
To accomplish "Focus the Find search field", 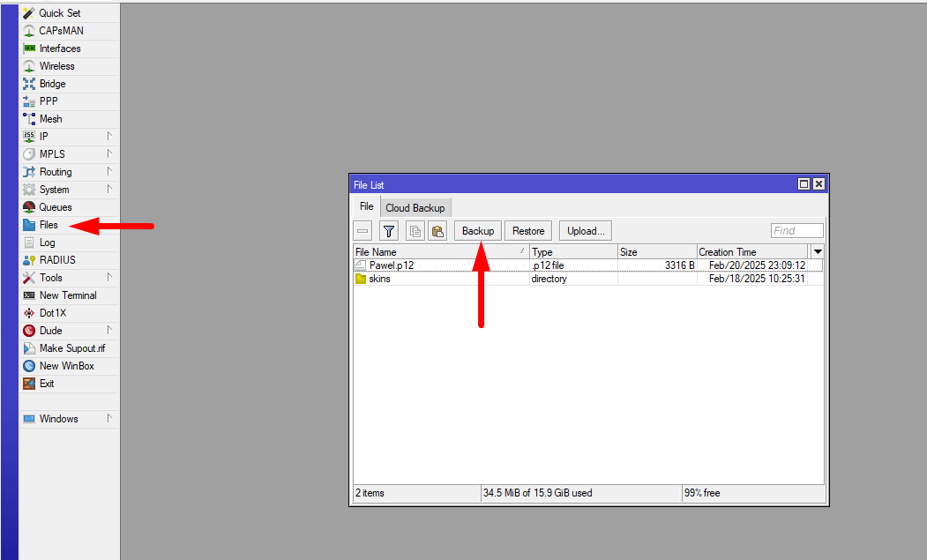I will pyautogui.click(x=797, y=231).
